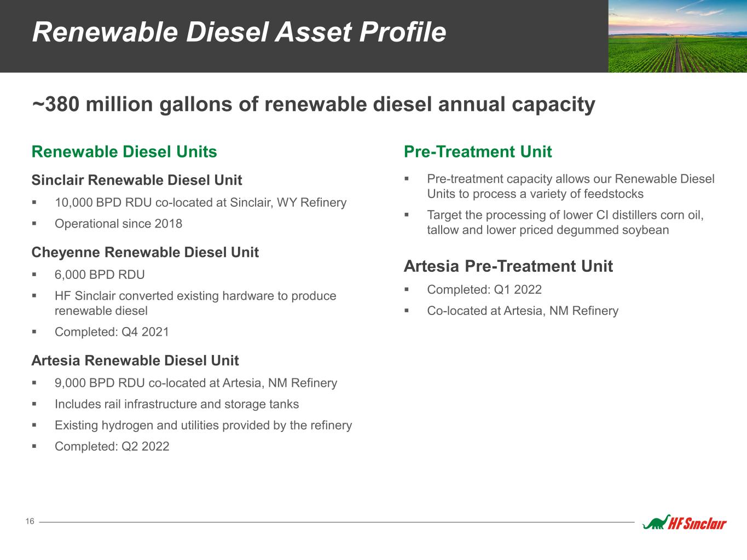747x560 pixels.
Task: Select the Artesia Renewable Diesel Unit subheading
Action: pos(135,360)
